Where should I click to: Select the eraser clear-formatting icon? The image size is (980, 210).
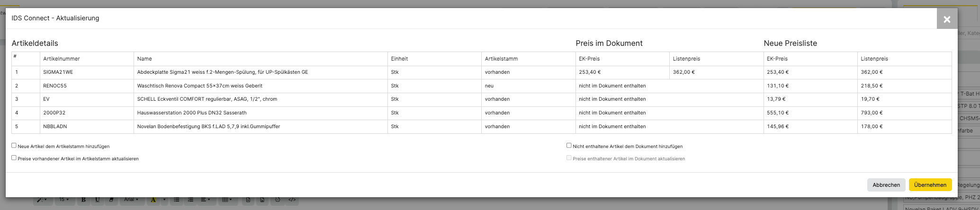pos(111,200)
